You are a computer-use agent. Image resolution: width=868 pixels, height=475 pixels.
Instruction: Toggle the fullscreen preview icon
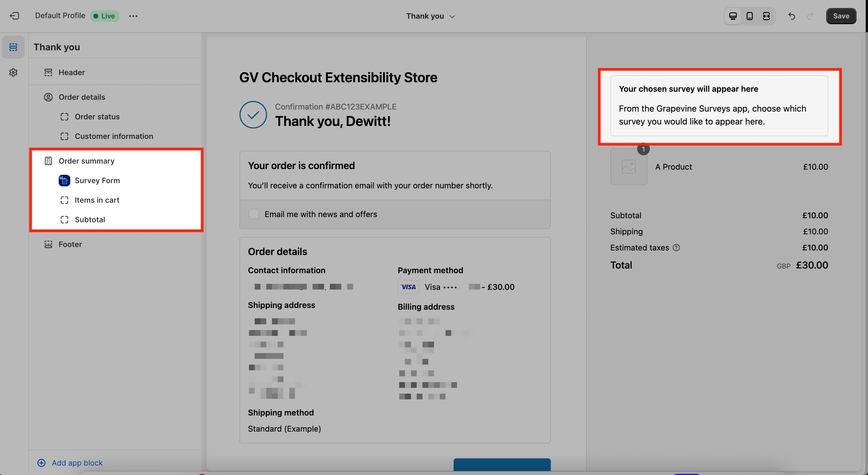tap(766, 16)
